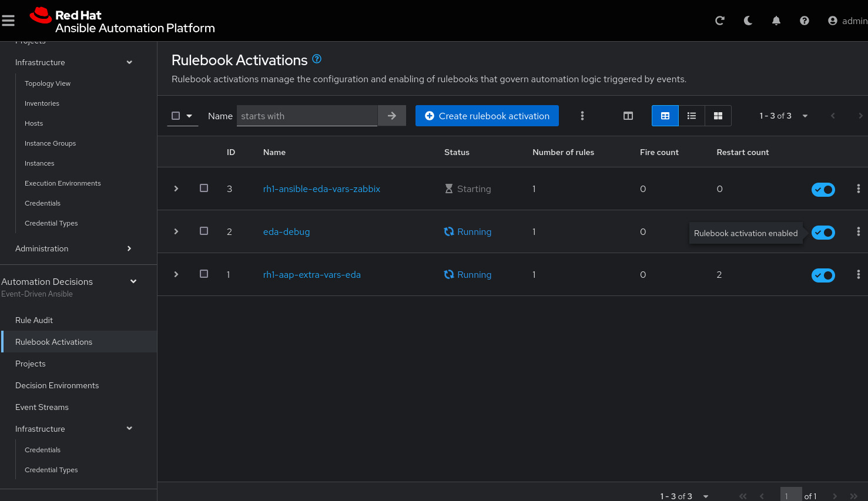The height and width of the screenshot is (501, 868).
Task: Expand row eda-debug details
Action: click(176, 231)
